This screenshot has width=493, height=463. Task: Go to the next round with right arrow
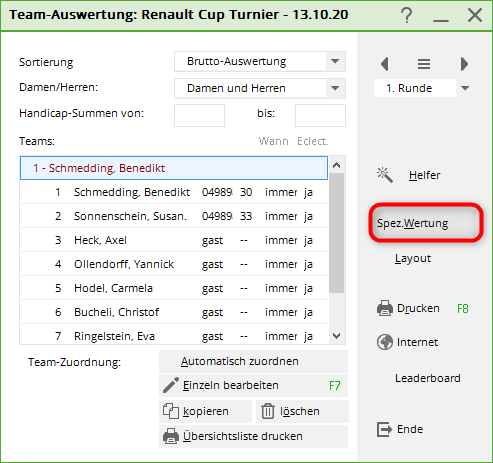point(464,64)
